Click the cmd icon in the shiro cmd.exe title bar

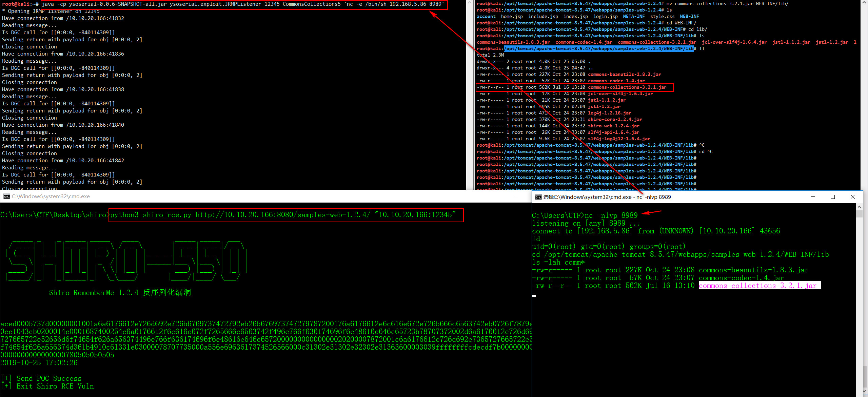[x=7, y=196]
